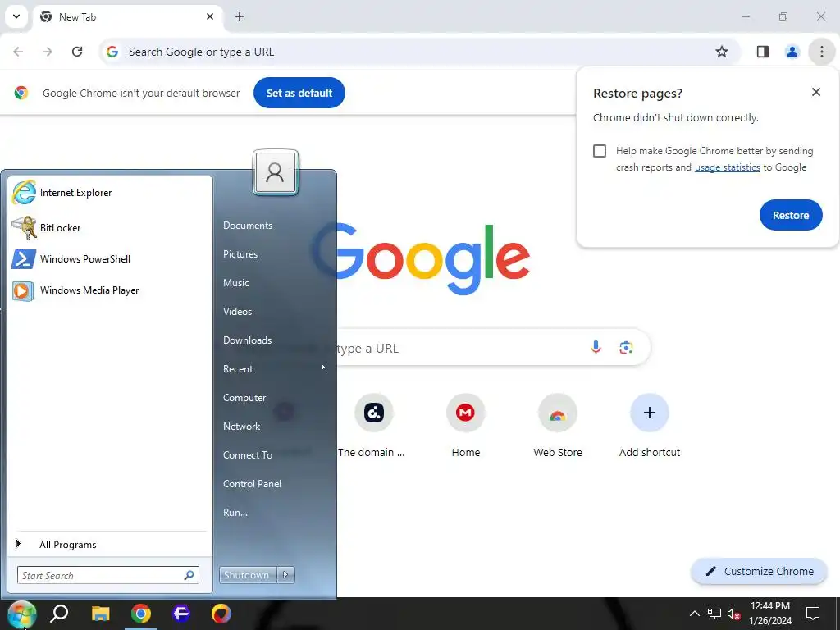Open Music from Start menu
Screen dimensions: 840x630
click(x=235, y=283)
